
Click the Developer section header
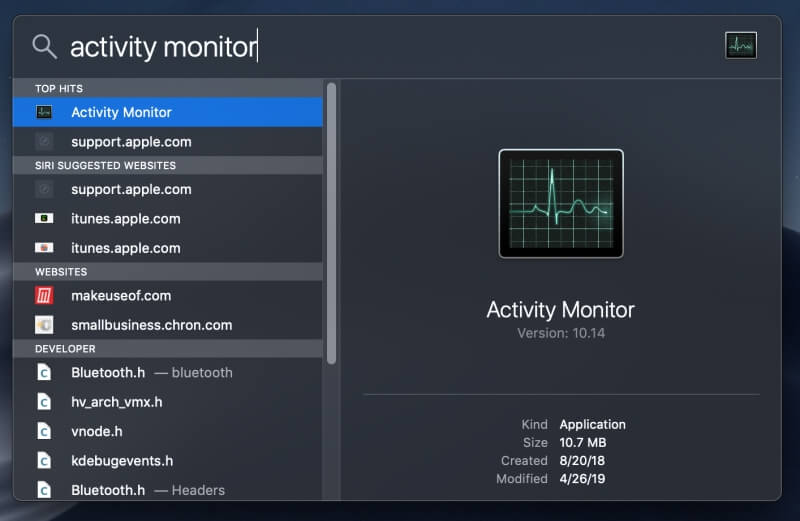(x=168, y=349)
